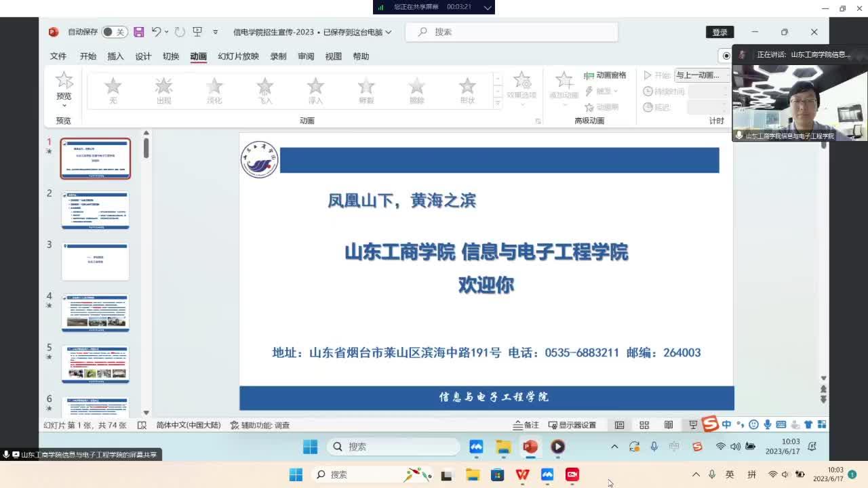
Task: Click Display Settings (显示器设置) button
Action: click(x=572, y=425)
